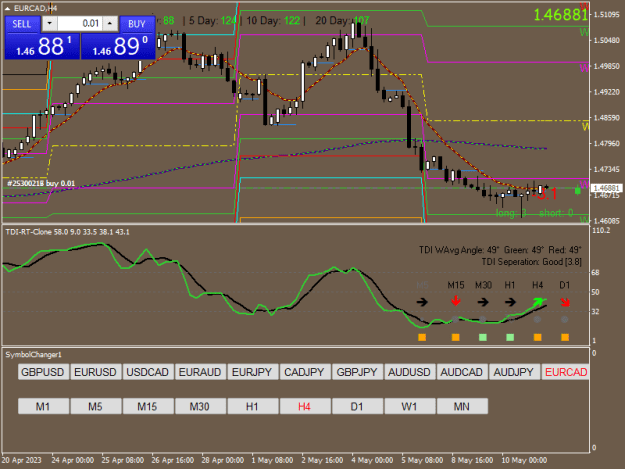Switch symbol to EURAUD
This screenshot has width=625, height=469.
point(200,372)
